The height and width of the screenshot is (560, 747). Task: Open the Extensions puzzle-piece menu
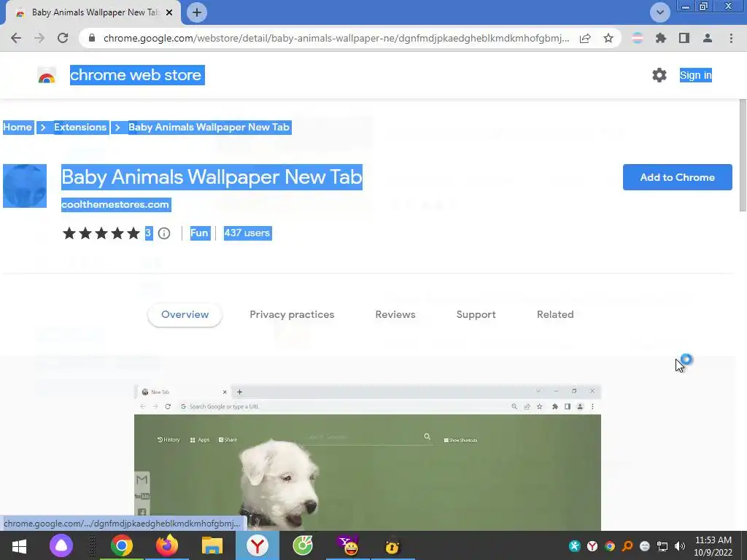[661, 38]
